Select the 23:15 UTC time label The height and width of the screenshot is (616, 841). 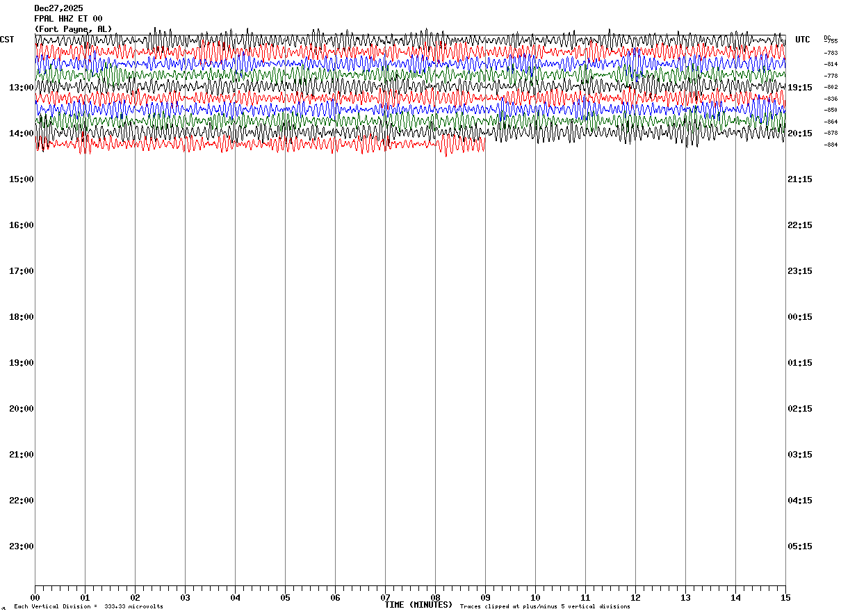coord(799,271)
